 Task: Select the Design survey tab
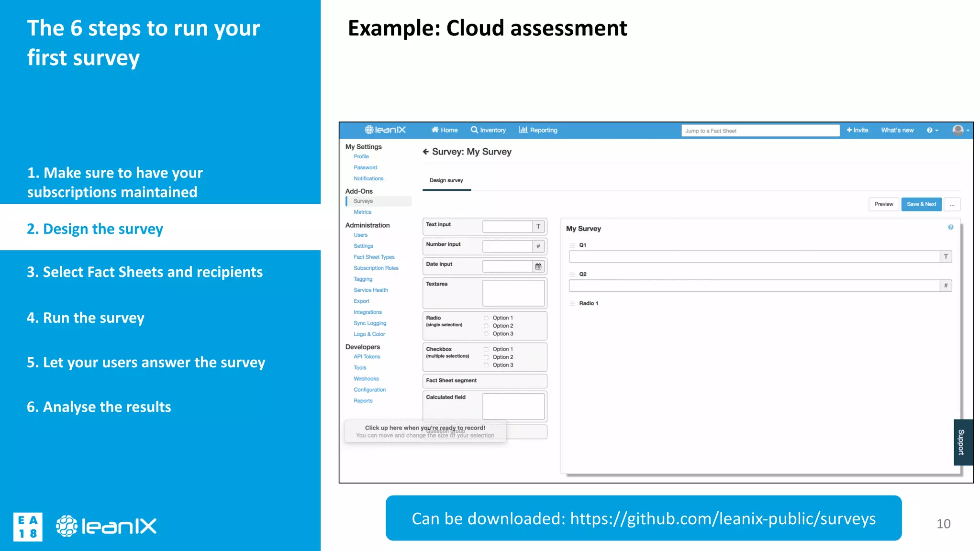tap(446, 180)
